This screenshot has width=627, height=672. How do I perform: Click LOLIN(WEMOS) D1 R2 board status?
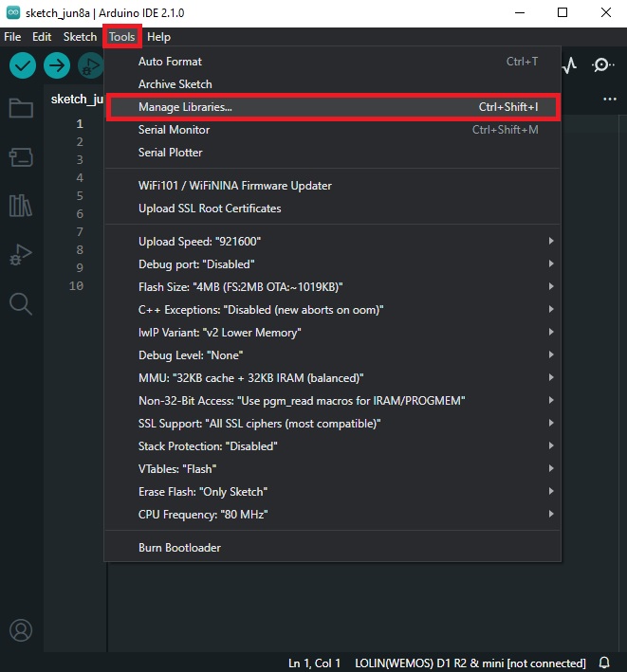coord(470,663)
